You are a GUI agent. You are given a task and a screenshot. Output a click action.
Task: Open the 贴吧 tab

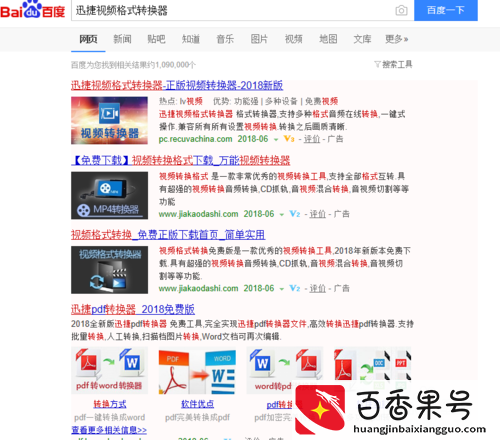[x=157, y=39]
